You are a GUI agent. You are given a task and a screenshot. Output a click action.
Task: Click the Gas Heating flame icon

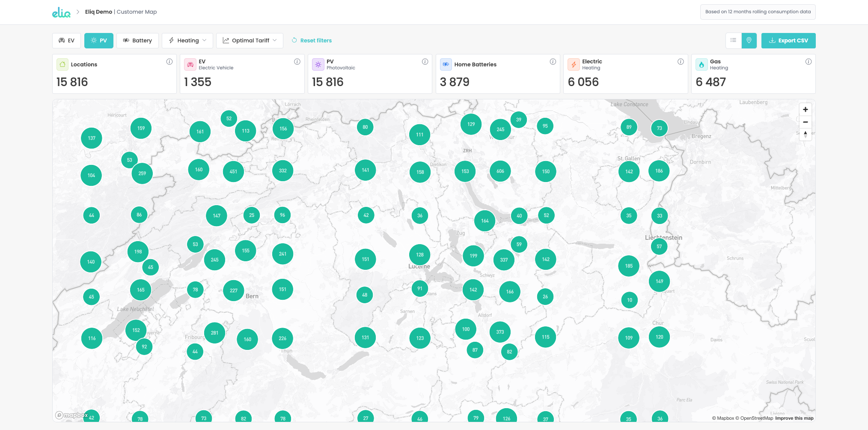click(702, 64)
